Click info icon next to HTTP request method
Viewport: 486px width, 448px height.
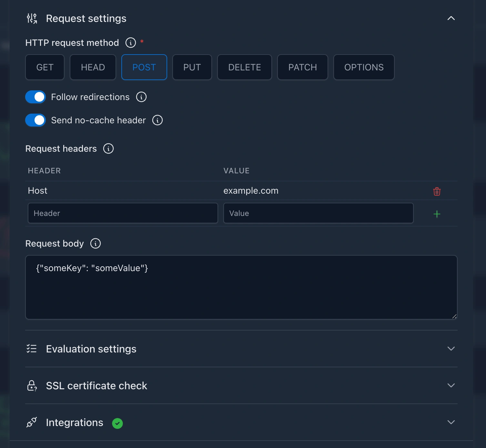130,43
